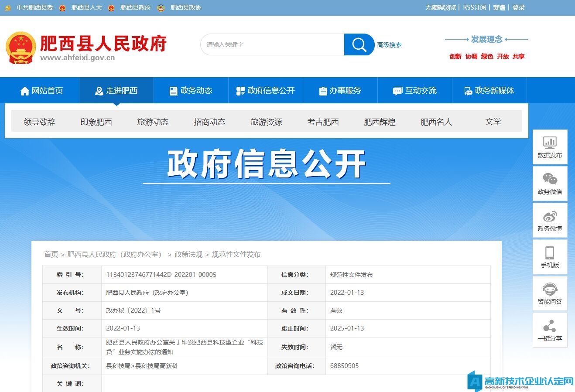
Task: Click the 高级搜索 advanced search link
Action: pos(389,45)
